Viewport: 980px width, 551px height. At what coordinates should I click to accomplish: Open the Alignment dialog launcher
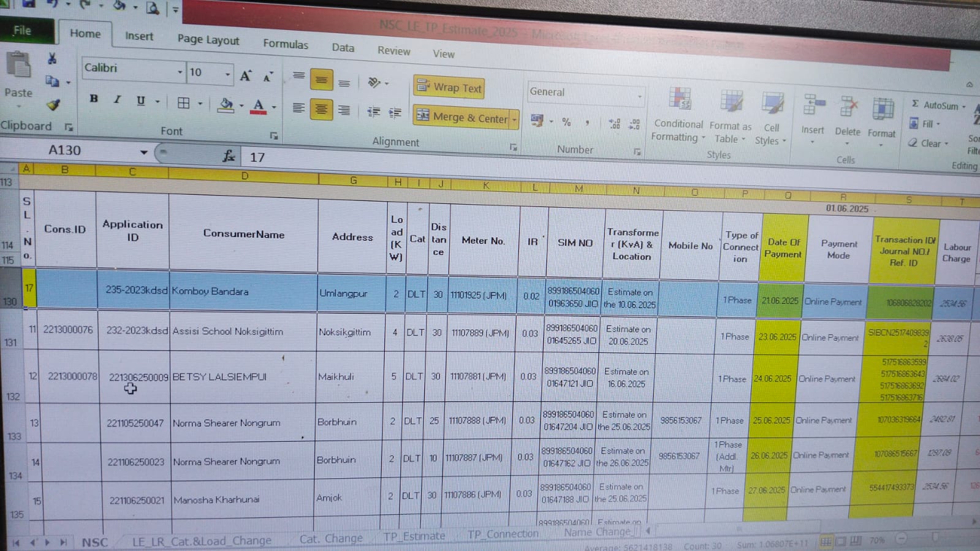point(514,147)
